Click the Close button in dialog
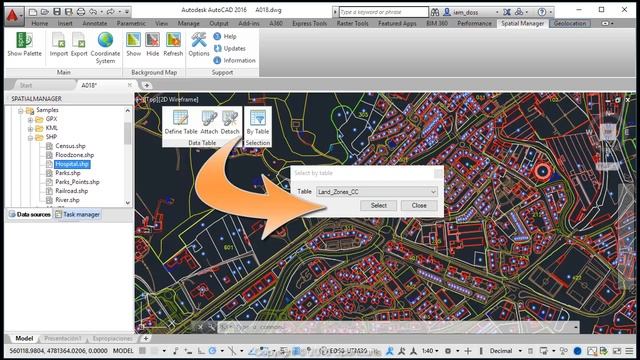Image resolution: width=640 pixels, height=360 pixels. point(419,205)
